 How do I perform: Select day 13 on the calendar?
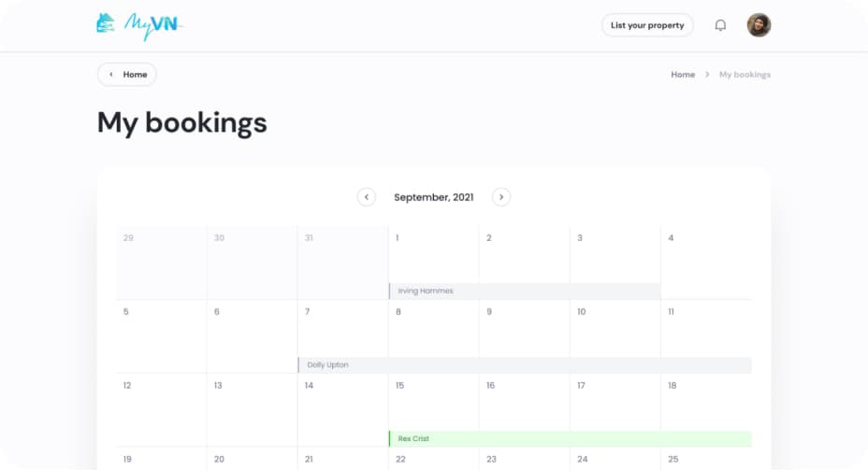pos(252,410)
